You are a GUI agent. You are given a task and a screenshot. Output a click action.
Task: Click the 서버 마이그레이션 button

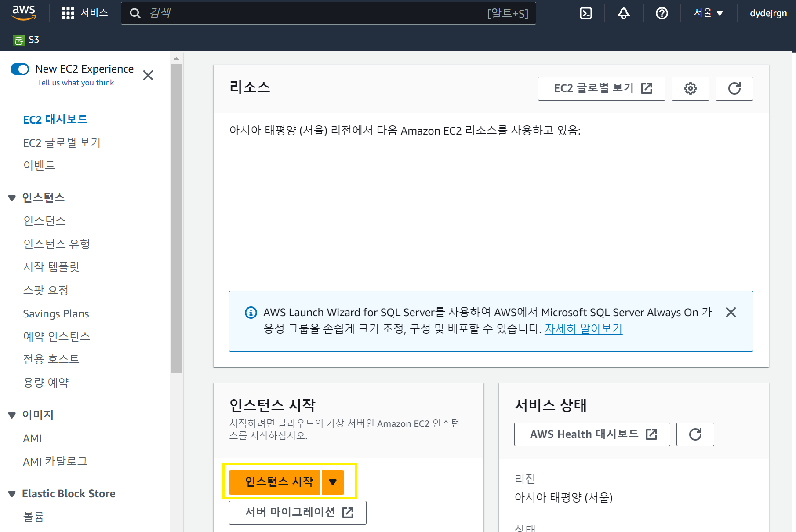point(298,513)
